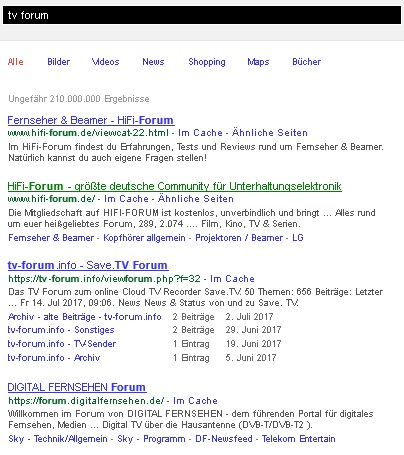
Task: Open tv-forum.info - Save.TV Forum result
Action: (x=88, y=265)
